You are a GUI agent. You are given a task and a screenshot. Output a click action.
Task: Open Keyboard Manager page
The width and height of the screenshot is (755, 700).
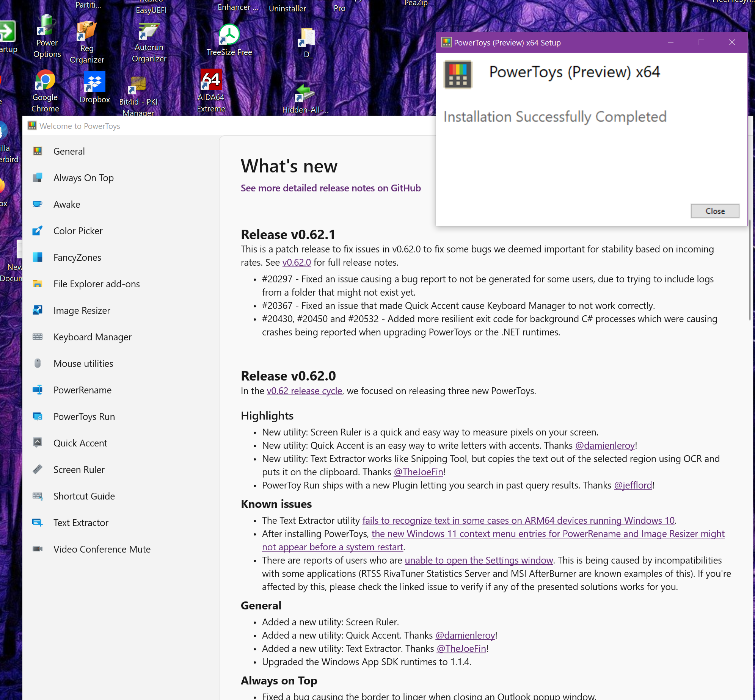tap(92, 337)
